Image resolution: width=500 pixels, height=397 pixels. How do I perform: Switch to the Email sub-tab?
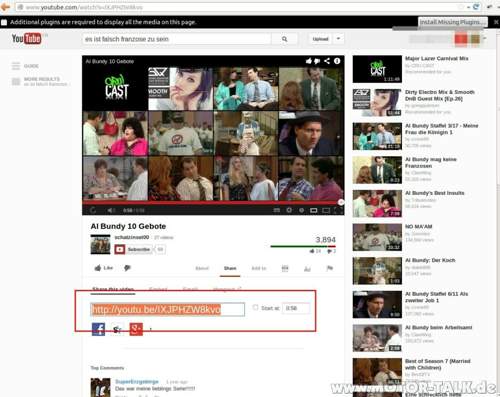coord(190,289)
